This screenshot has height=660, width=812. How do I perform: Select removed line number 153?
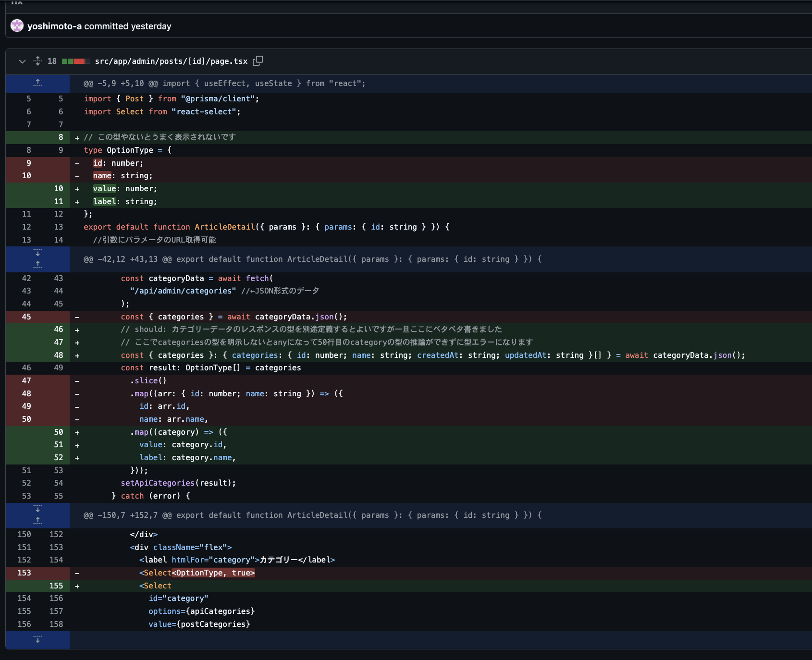point(24,573)
